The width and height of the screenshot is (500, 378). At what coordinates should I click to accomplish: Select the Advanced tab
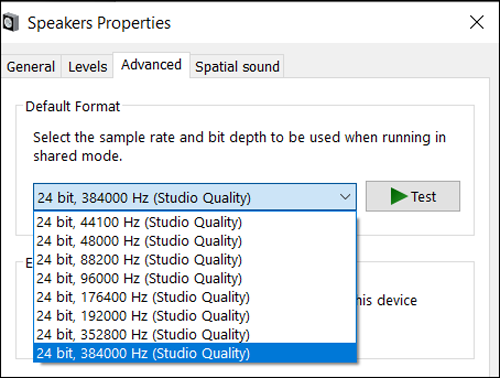(x=151, y=65)
